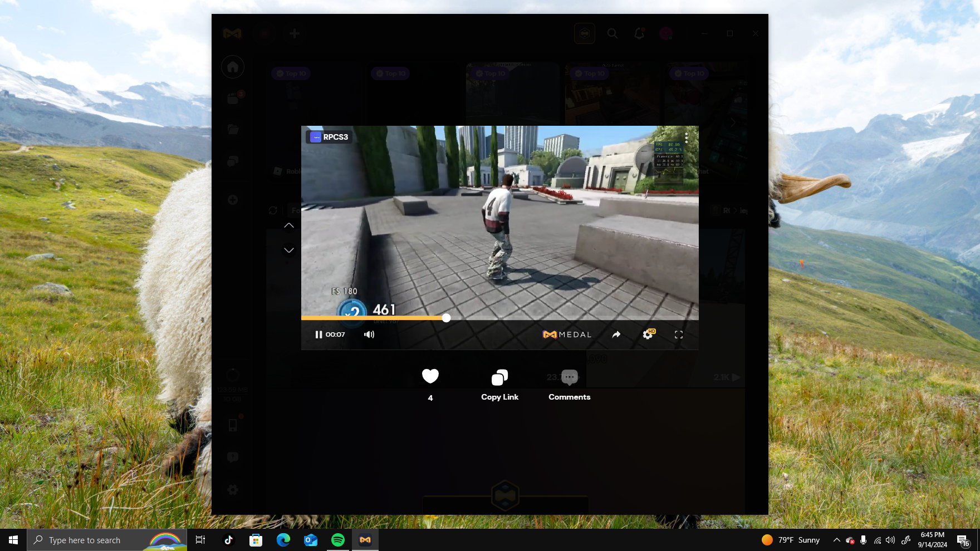
Task: Click the Medal home sidebar icon
Action: pyautogui.click(x=233, y=67)
